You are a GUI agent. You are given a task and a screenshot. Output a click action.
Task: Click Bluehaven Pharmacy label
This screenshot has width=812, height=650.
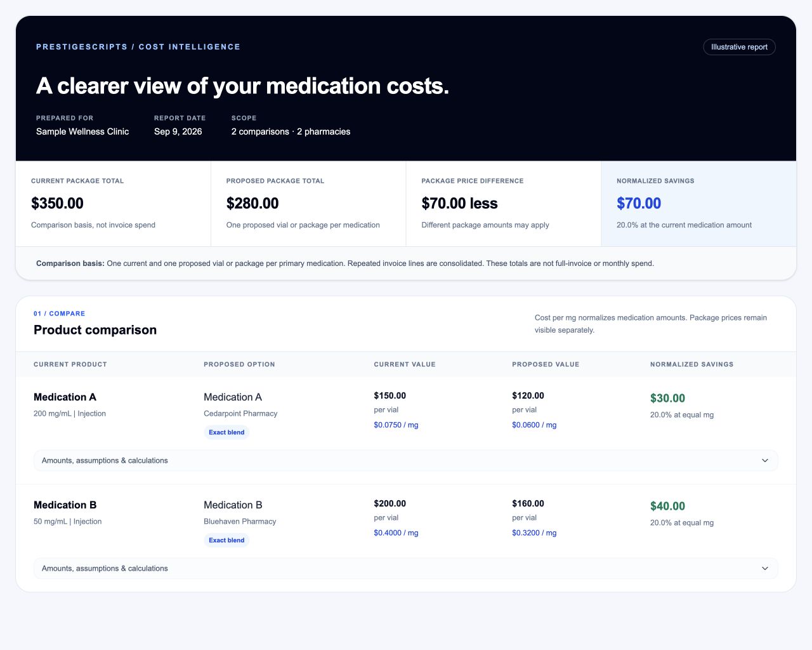coord(240,521)
